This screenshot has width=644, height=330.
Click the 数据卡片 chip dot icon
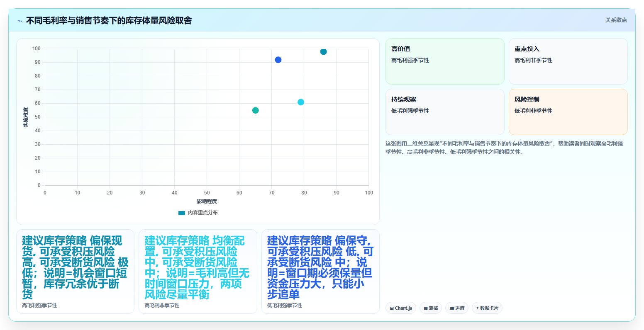(477, 308)
